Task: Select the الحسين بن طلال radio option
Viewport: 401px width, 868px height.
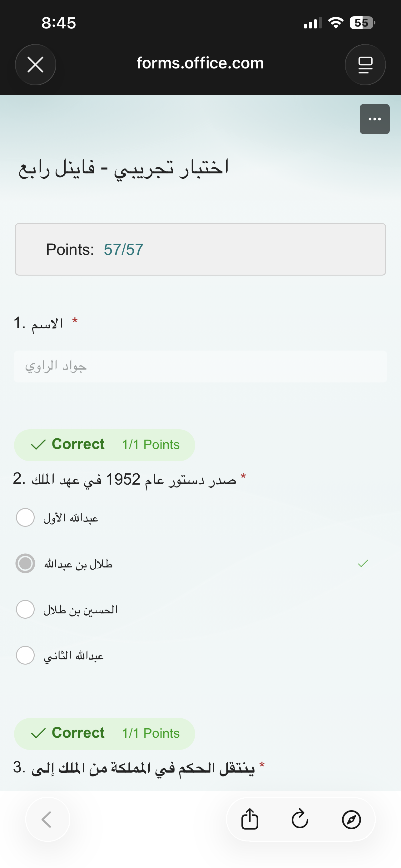Action: point(25,609)
